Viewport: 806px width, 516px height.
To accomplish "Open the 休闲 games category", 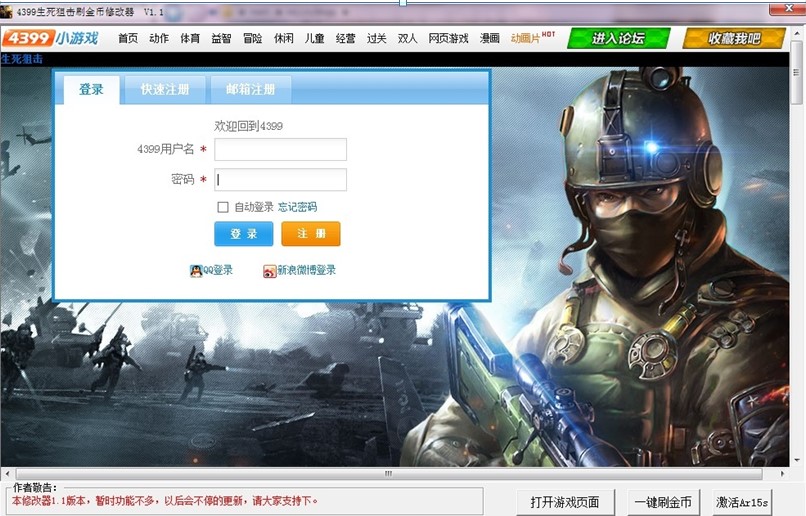I will 283,38.
